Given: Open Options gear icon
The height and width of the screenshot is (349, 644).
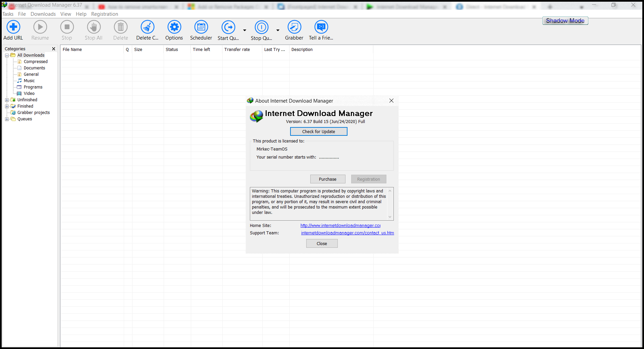Looking at the screenshot, I should 174,27.
